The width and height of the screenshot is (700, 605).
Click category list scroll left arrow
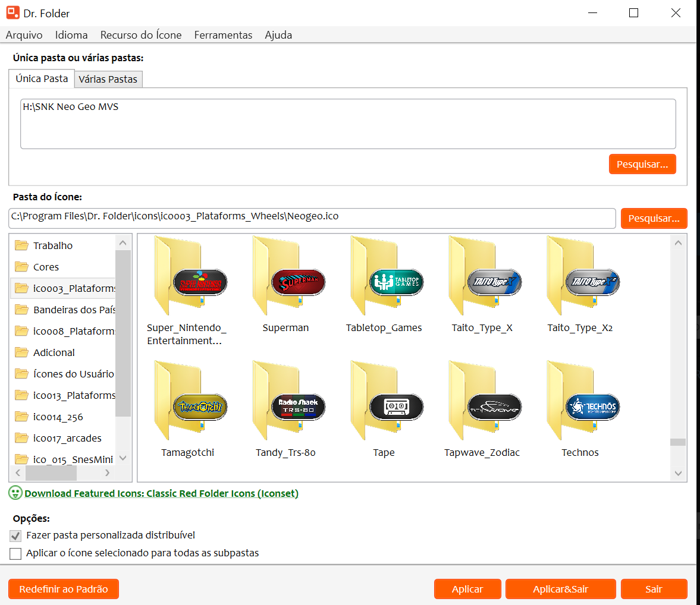(x=18, y=473)
